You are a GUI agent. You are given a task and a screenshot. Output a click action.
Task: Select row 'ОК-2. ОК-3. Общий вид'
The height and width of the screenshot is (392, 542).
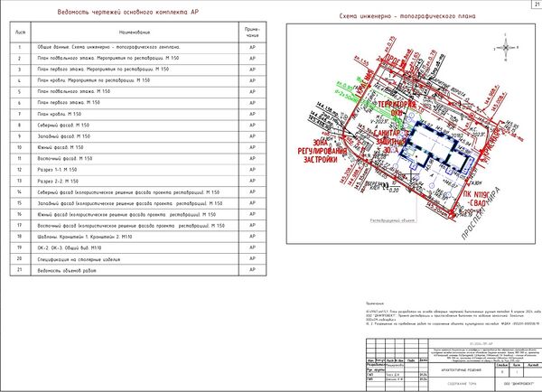click(138, 247)
